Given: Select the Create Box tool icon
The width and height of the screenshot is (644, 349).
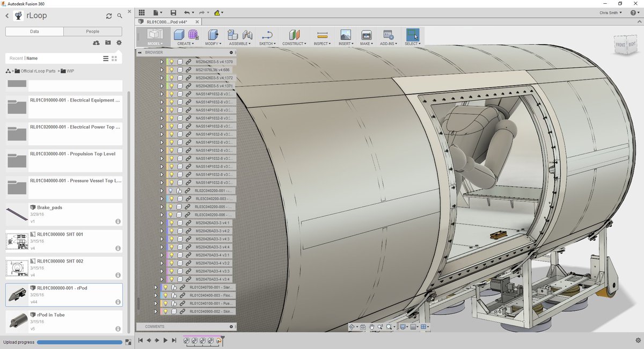Looking at the screenshot, I should (179, 35).
